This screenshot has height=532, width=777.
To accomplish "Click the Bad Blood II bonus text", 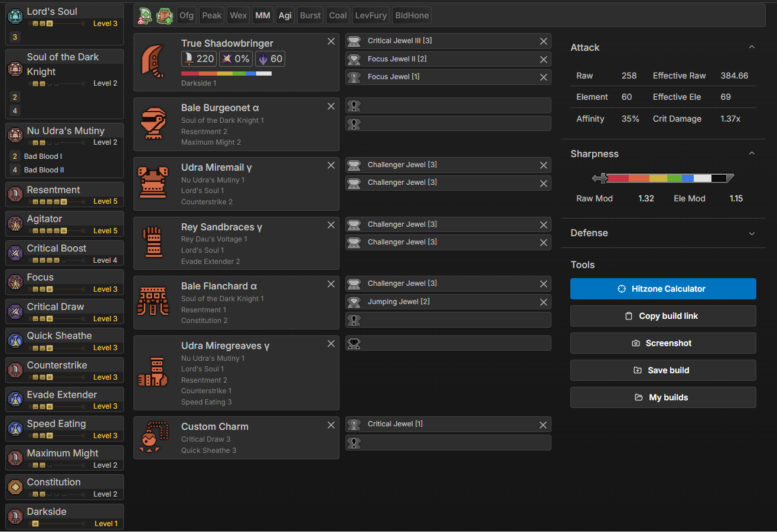I will [x=44, y=170].
